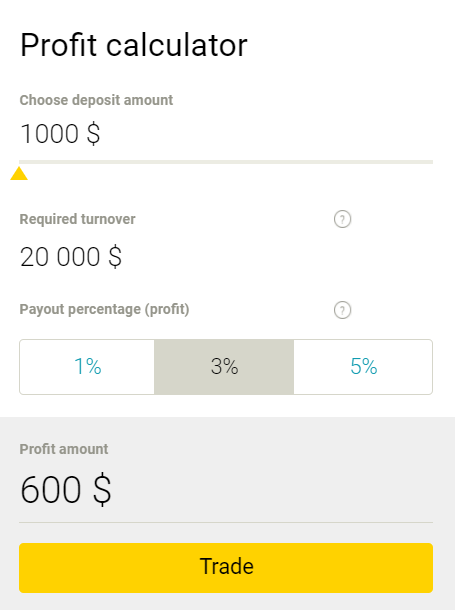Hit the yellow Trade button
Viewport: 455px width, 610px height.
[226, 568]
